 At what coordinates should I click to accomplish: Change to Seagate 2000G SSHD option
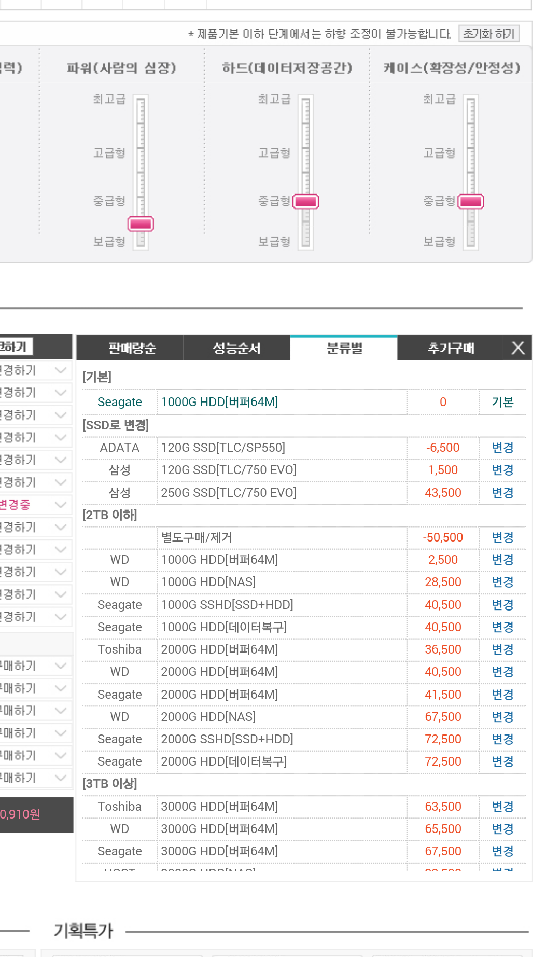pyautogui.click(x=502, y=739)
